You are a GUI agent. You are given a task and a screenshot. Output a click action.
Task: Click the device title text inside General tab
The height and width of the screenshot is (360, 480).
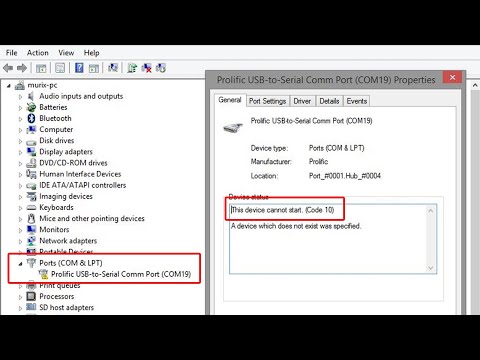311,121
